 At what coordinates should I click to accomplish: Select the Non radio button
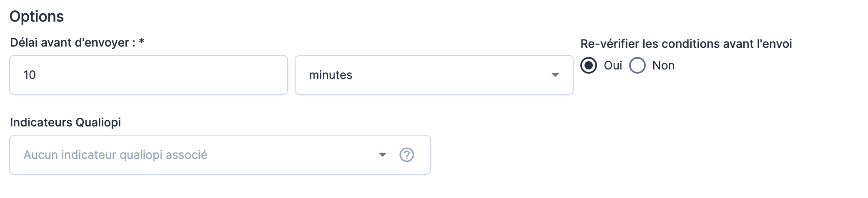pyautogui.click(x=637, y=66)
